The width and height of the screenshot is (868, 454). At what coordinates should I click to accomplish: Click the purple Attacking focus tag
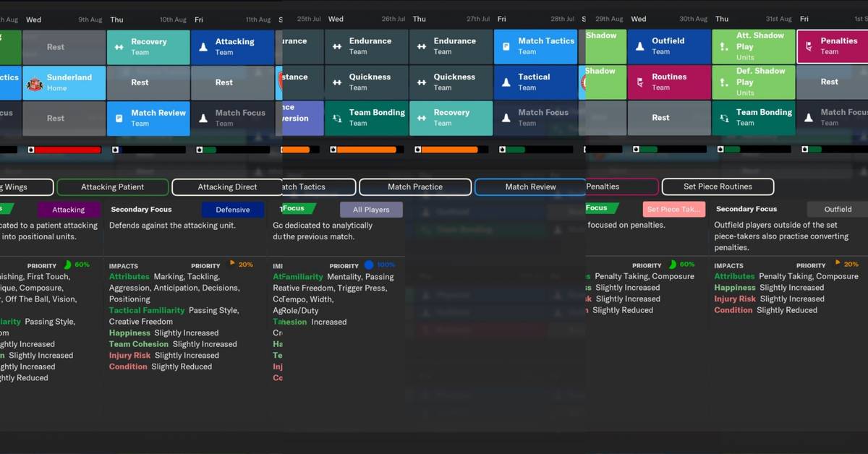[68, 210]
